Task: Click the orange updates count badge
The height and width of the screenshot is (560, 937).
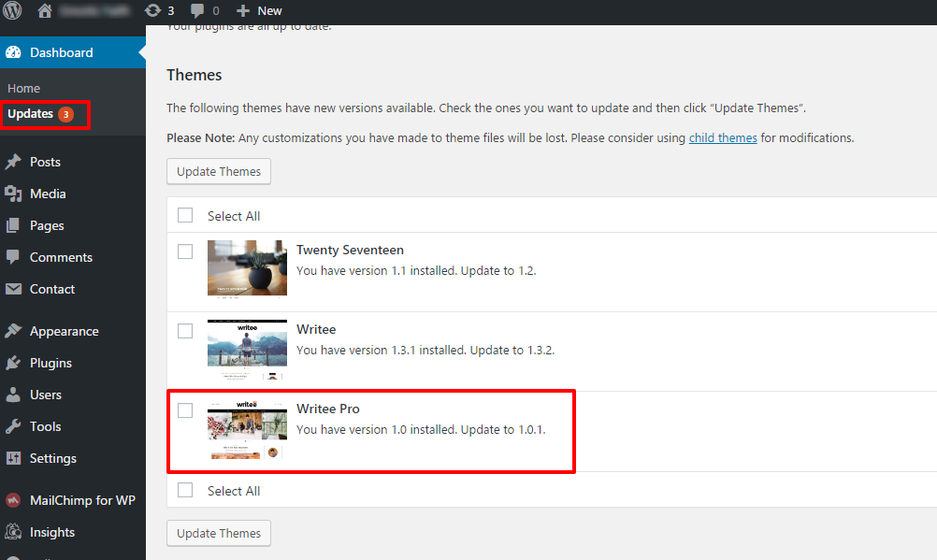Action: 65,114
